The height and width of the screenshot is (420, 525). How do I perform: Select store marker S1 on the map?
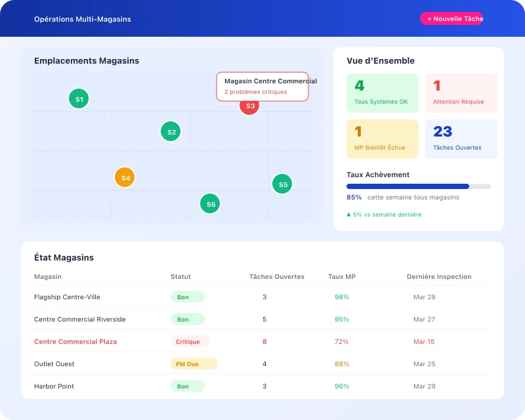click(x=79, y=98)
